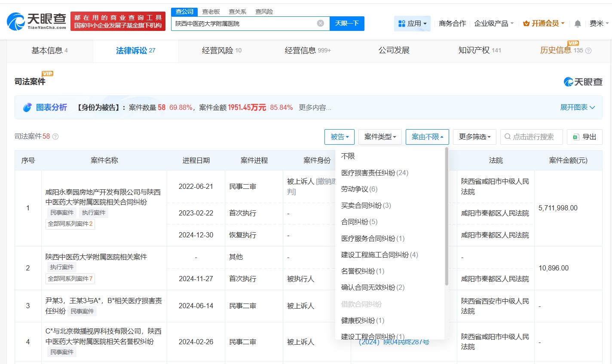
Task: Click 全部同系列案件 7 link
Action: click(70, 279)
